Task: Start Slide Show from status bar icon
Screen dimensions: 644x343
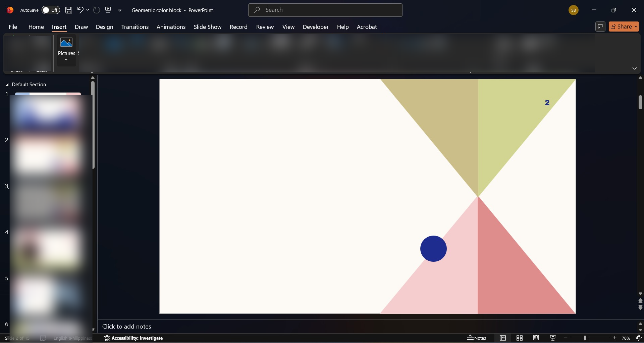Action: point(553,338)
